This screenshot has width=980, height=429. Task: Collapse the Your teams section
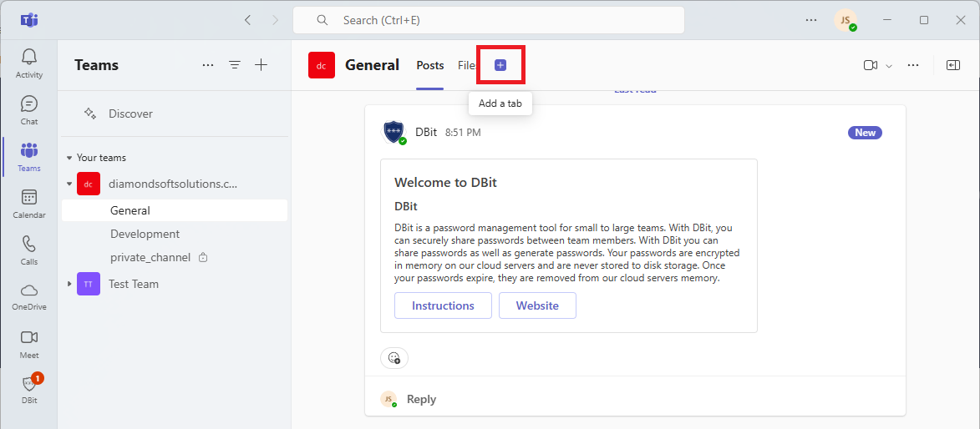(x=69, y=158)
